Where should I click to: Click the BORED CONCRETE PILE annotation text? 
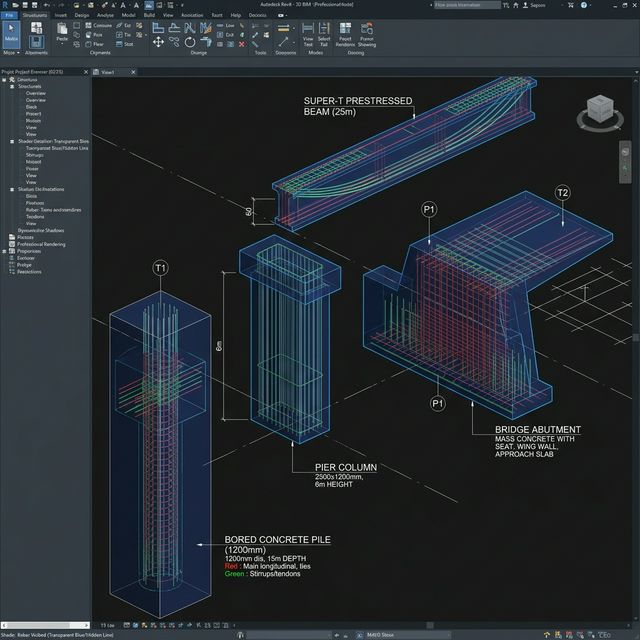[277, 540]
